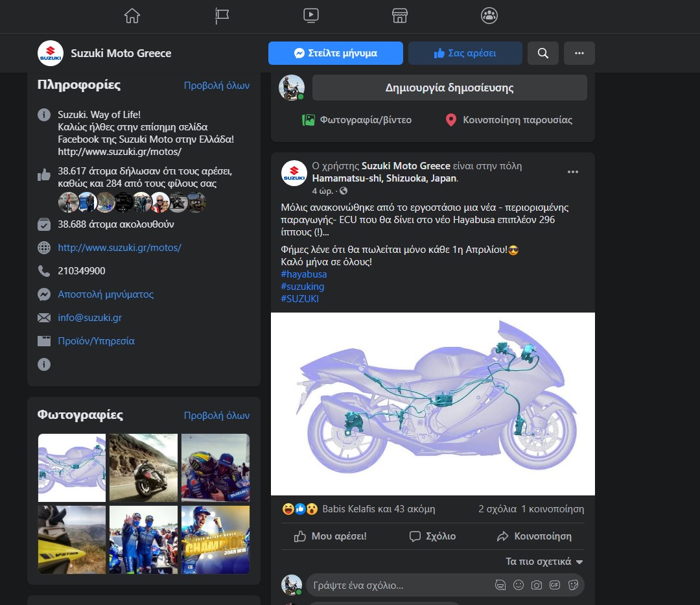
Task: Click the #SUZUKI hashtag
Action: [x=299, y=299]
